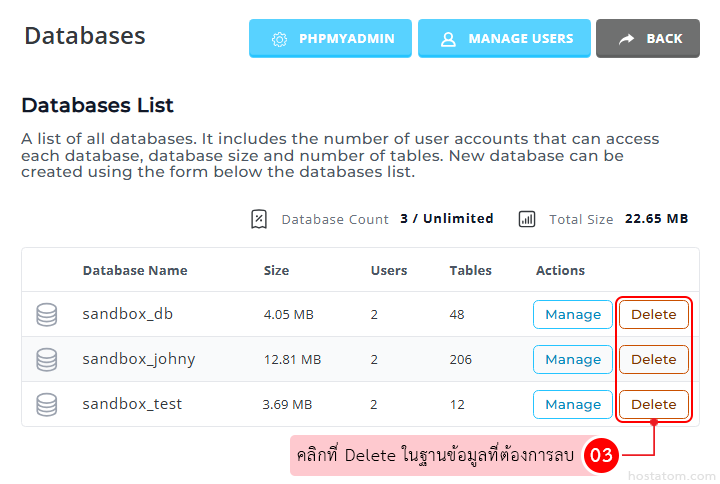
Task: Manage the sandbox_johny database
Action: (572, 359)
